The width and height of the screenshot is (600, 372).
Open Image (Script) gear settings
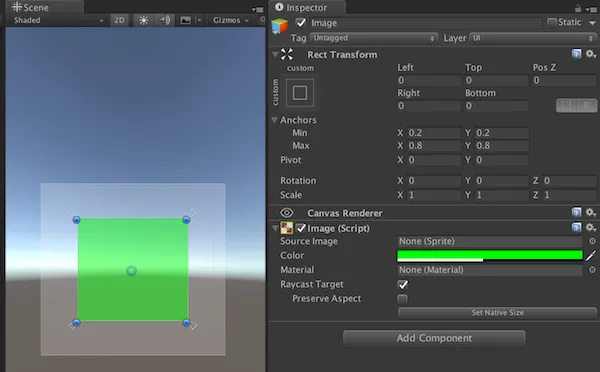(x=590, y=228)
